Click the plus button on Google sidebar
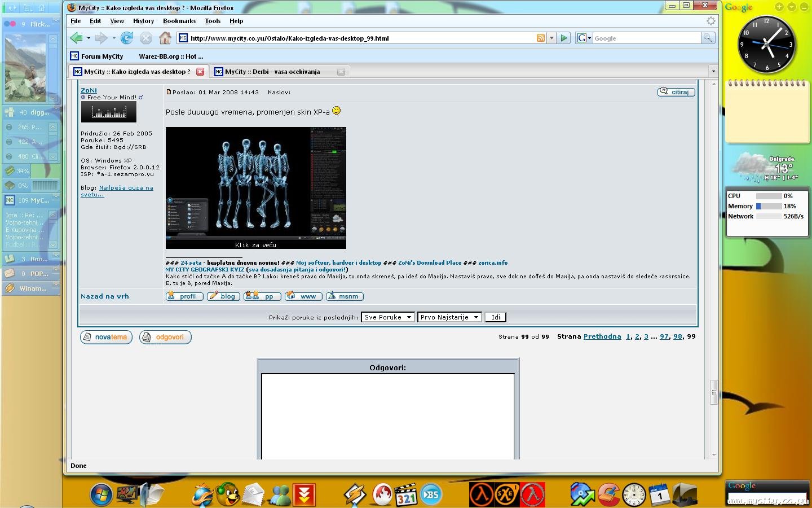The width and height of the screenshot is (812, 508). [x=779, y=7]
